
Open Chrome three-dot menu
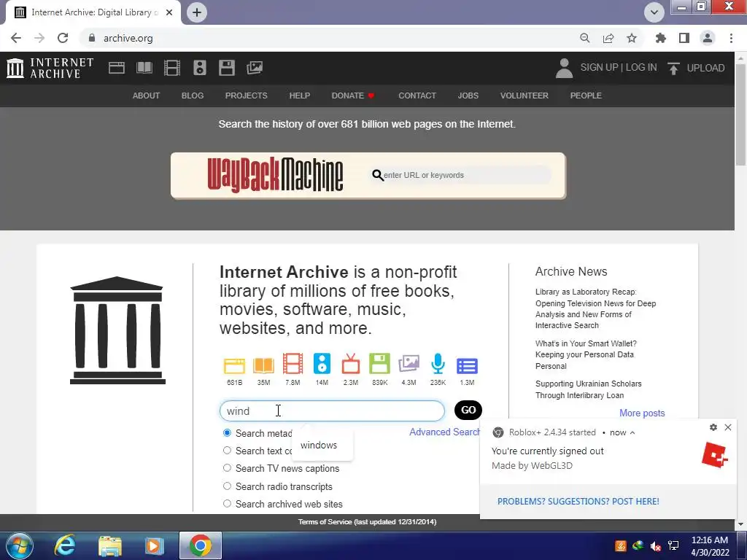pyautogui.click(x=731, y=38)
